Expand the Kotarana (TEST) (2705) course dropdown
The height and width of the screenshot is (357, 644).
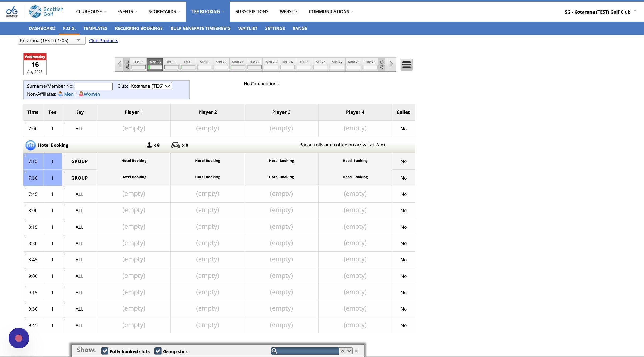tap(51, 40)
